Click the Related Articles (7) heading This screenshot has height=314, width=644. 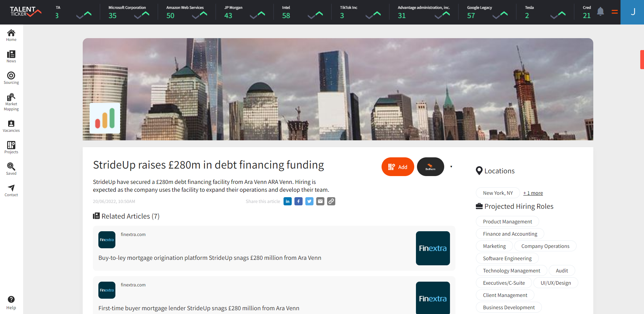tap(126, 216)
